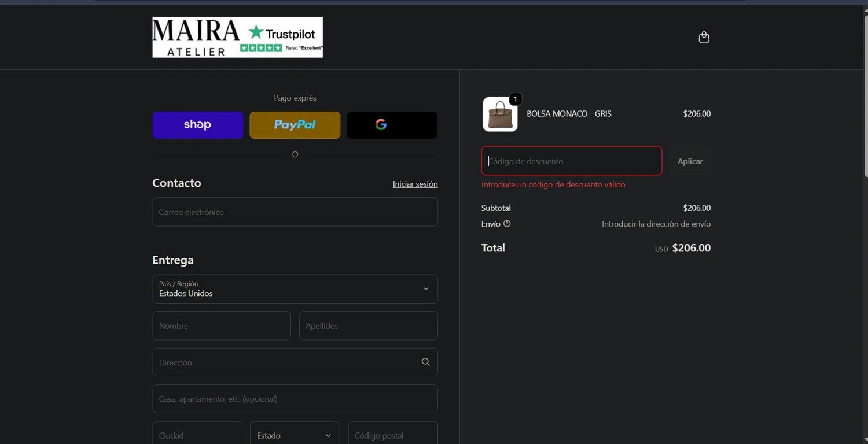This screenshot has height=444, width=868.
Task: Click the Dirección input field
Action: [x=295, y=362]
